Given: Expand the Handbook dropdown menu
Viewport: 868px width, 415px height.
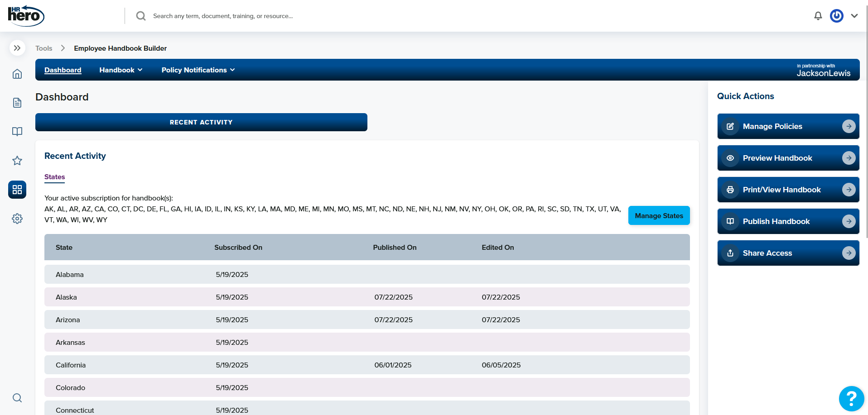Looking at the screenshot, I should pos(121,70).
